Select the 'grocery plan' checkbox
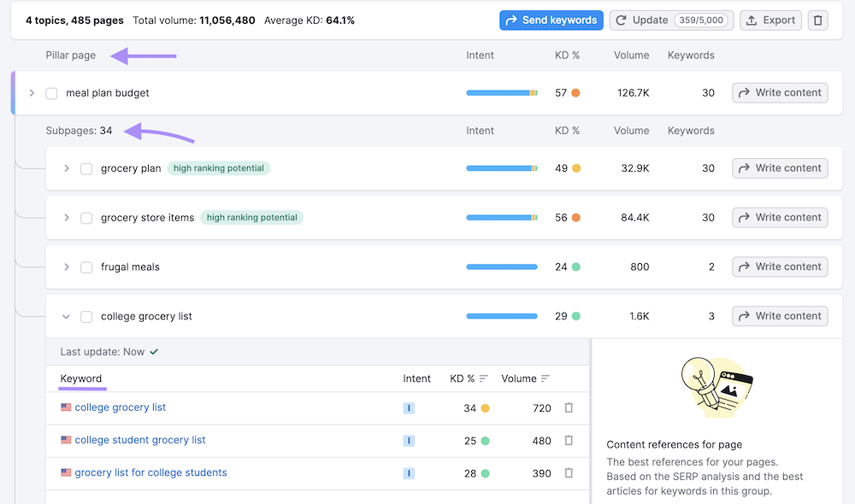 point(85,168)
